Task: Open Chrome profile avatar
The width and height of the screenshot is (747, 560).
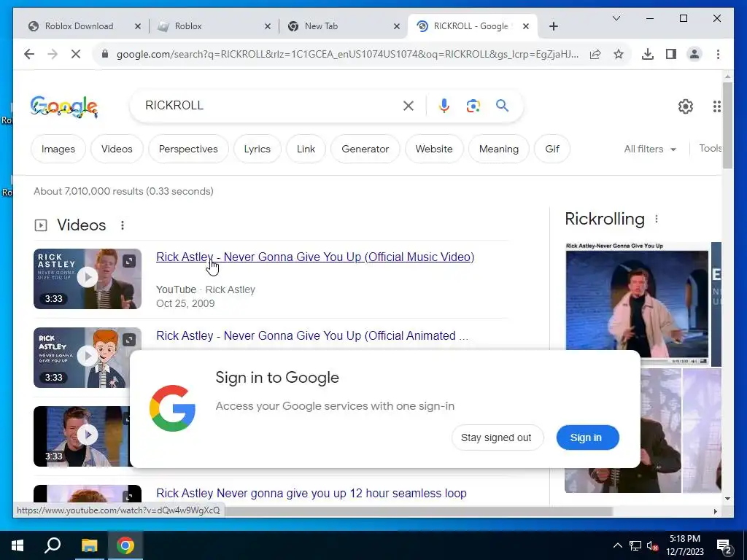Action: tap(694, 54)
